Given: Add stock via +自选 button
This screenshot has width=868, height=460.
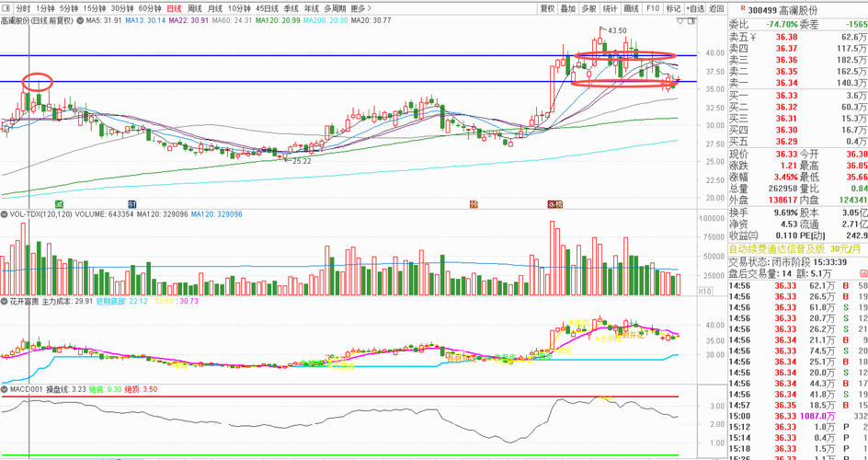Looking at the screenshot, I should pyautogui.click(x=695, y=8).
